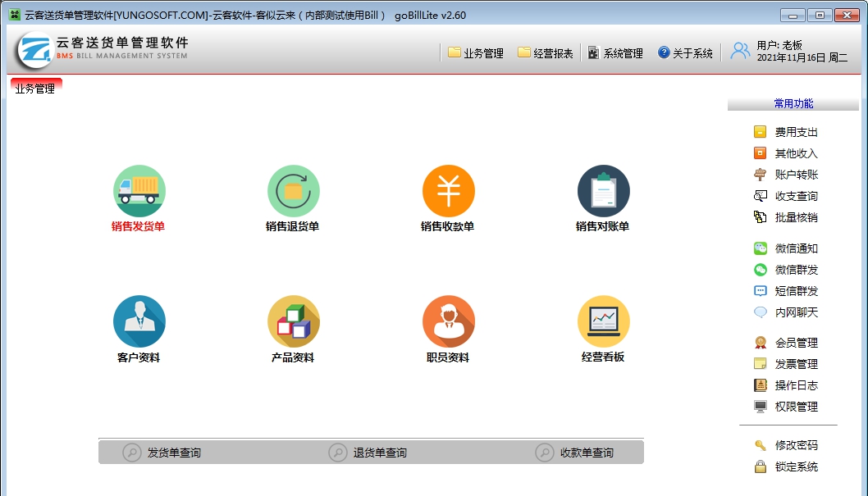
Task: Select the 业务管理 tab
Action: click(35, 89)
